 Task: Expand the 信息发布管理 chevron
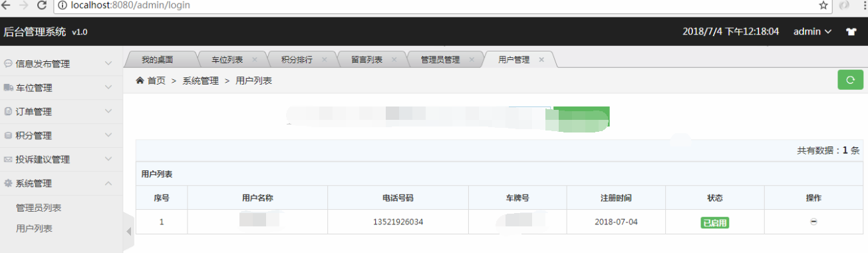(x=109, y=64)
